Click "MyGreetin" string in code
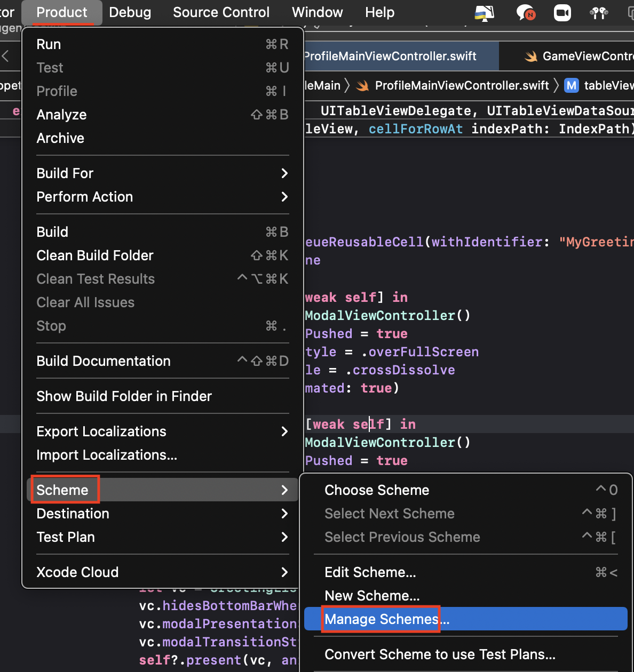The width and height of the screenshot is (634, 672). 596,242
